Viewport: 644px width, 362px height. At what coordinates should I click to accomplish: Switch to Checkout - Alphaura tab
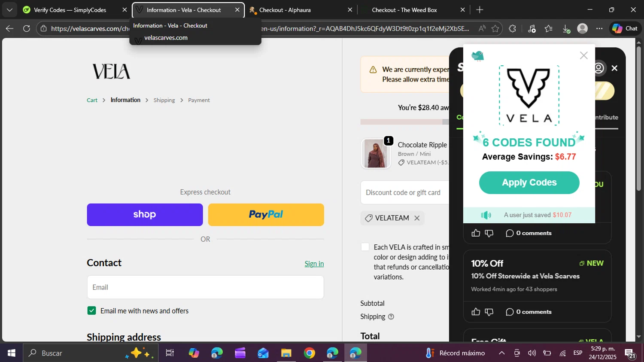285,10
